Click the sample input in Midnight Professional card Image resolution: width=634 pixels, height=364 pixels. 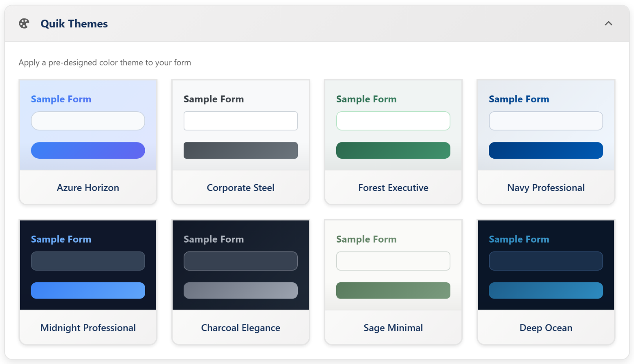pos(88,261)
